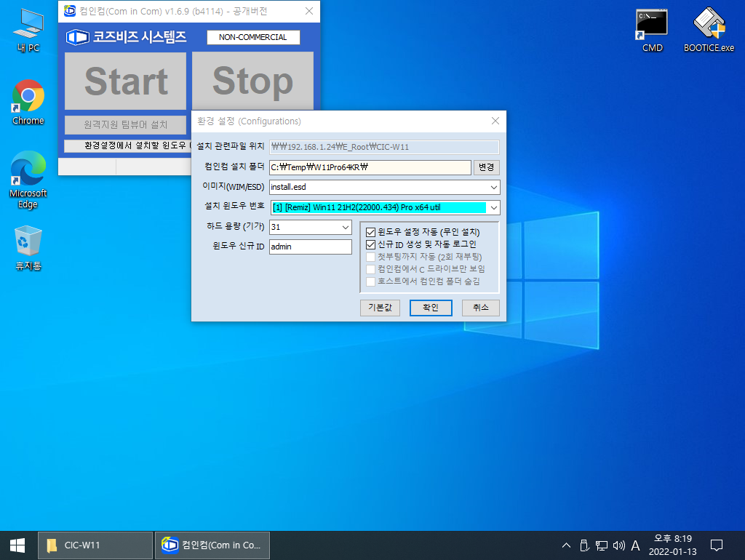Open the 하드 용량 (기가) dropdown

(x=310, y=227)
